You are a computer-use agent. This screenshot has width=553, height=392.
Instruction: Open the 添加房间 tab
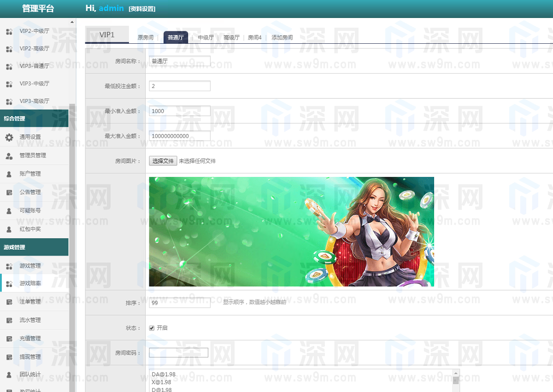(282, 38)
